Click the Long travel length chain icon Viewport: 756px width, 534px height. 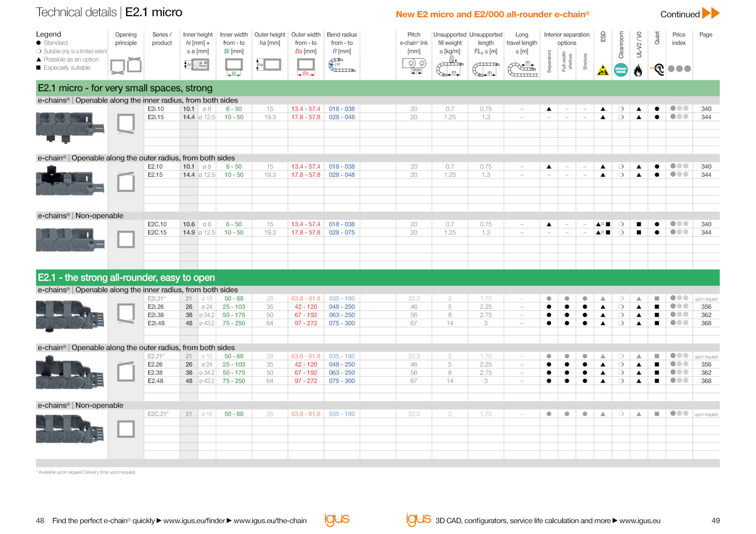point(522,69)
